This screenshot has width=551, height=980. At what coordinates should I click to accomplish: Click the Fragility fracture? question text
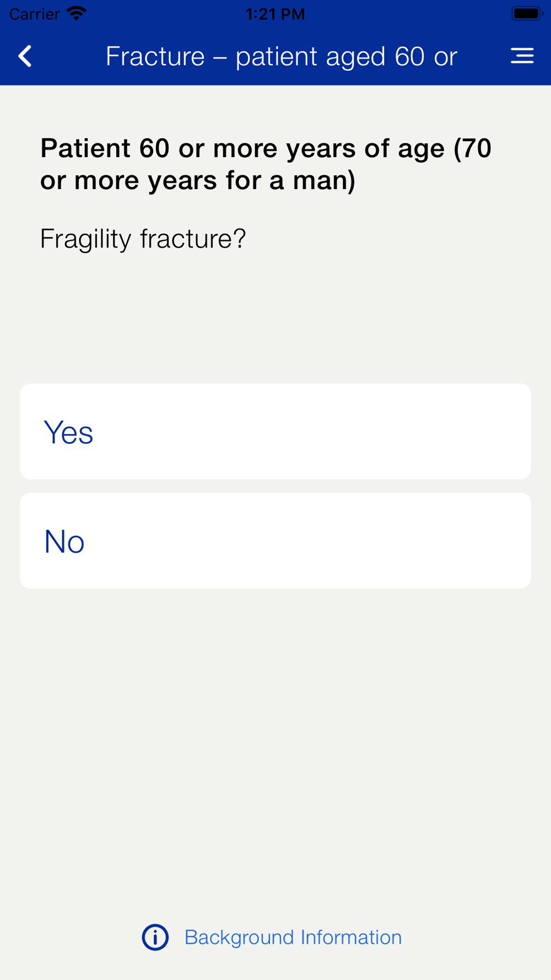click(x=143, y=239)
